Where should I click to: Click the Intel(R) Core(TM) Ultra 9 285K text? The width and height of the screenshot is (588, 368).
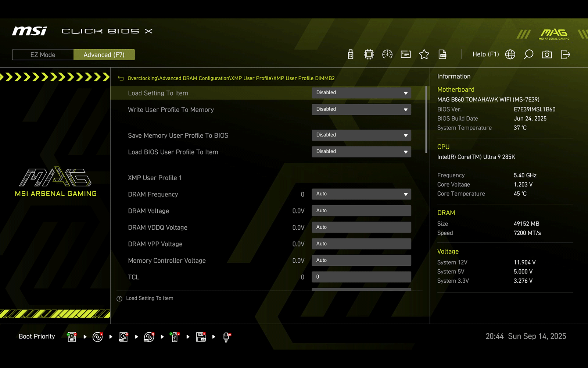click(476, 157)
